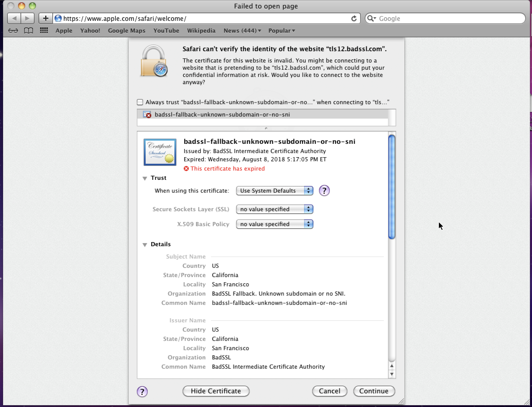Open the Popular bookmarks dropdown
This screenshot has width=532, height=407.
tap(282, 31)
